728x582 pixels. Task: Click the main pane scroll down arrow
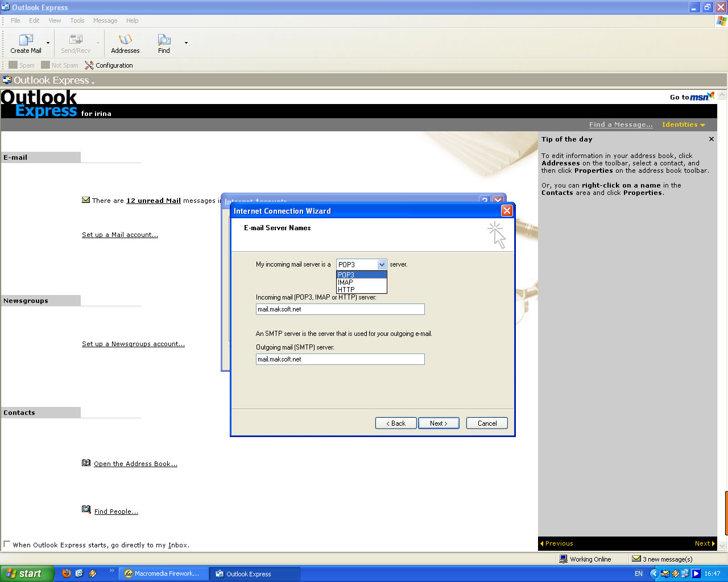[x=722, y=546]
